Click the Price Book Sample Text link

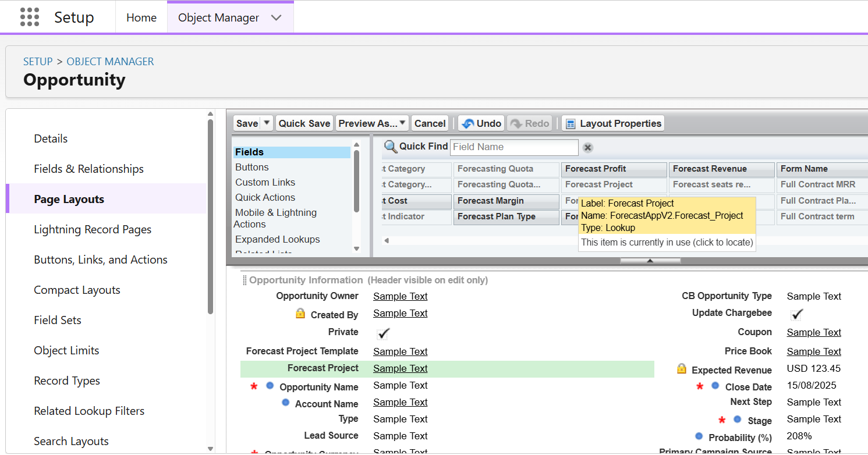[x=814, y=351]
